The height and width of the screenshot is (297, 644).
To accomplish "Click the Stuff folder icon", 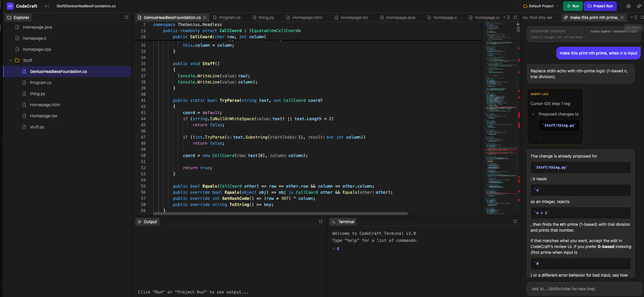I will point(17,60).
